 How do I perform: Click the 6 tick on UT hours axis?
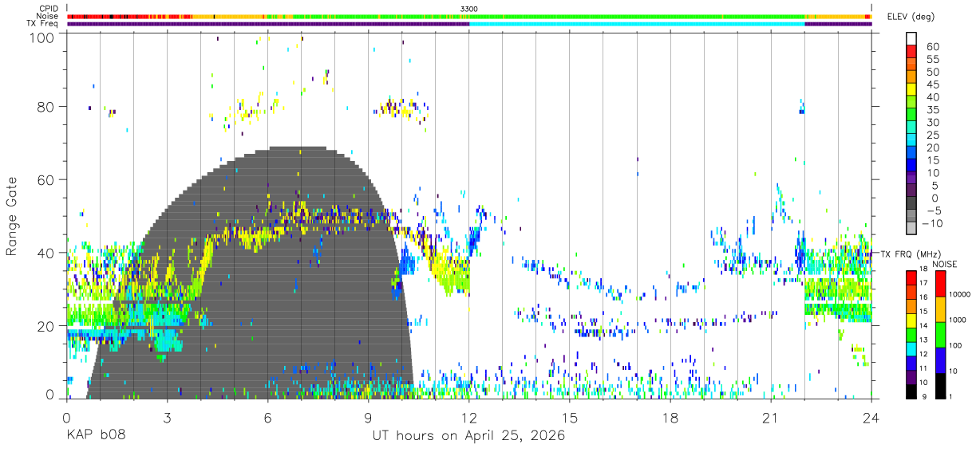click(x=268, y=419)
